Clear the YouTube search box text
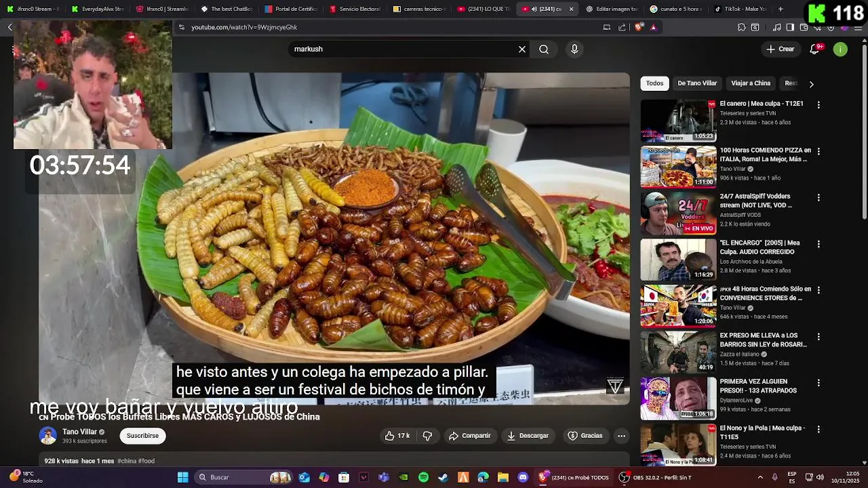 coord(522,49)
